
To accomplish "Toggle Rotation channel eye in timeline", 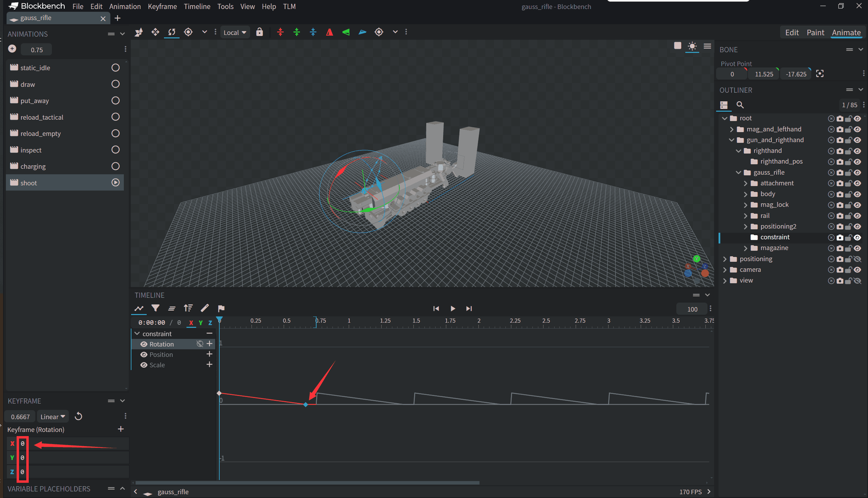I will (144, 344).
